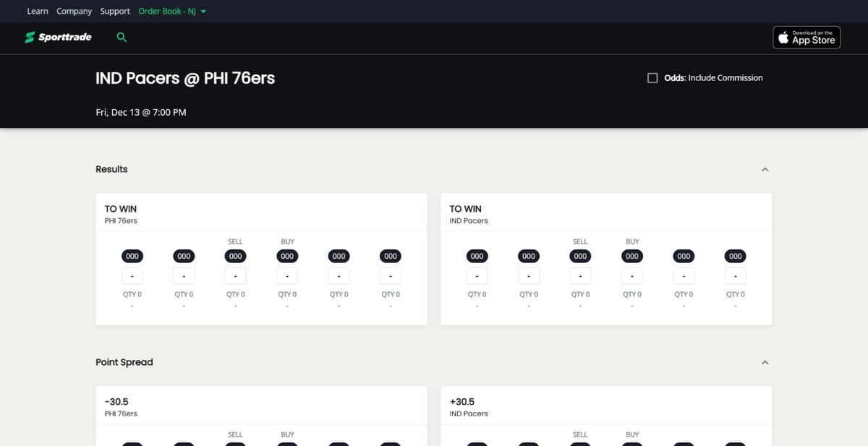Click dash box under SELL in IND Pacers To Win
Viewport: 868px width, 446px height.
(x=580, y=276)
